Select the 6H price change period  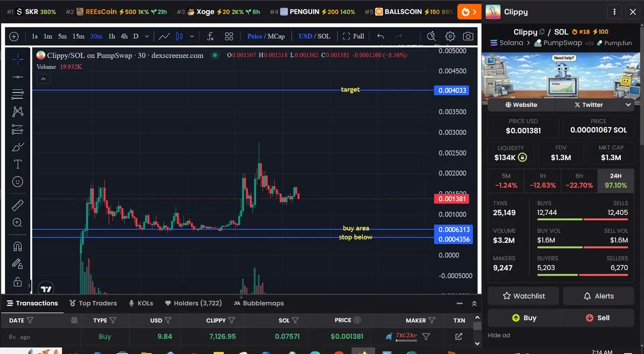[x=579, y=180]
